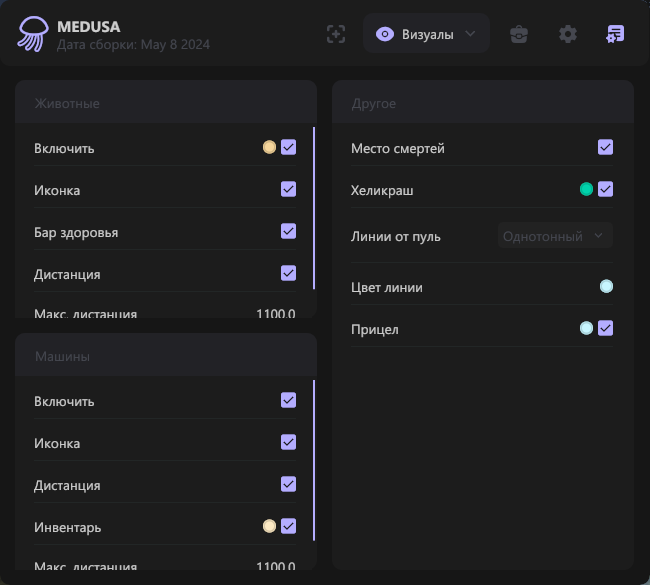Toggle Включить checkbox in Животные panel

288,148
